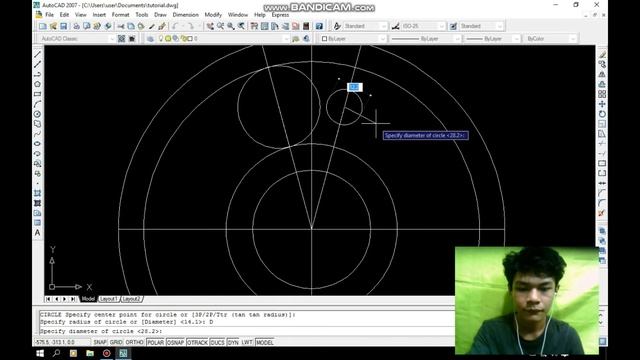Select the Rectangle draw tool
The width and height of the screenshot is (640, 360).
[x=37, y=94]
